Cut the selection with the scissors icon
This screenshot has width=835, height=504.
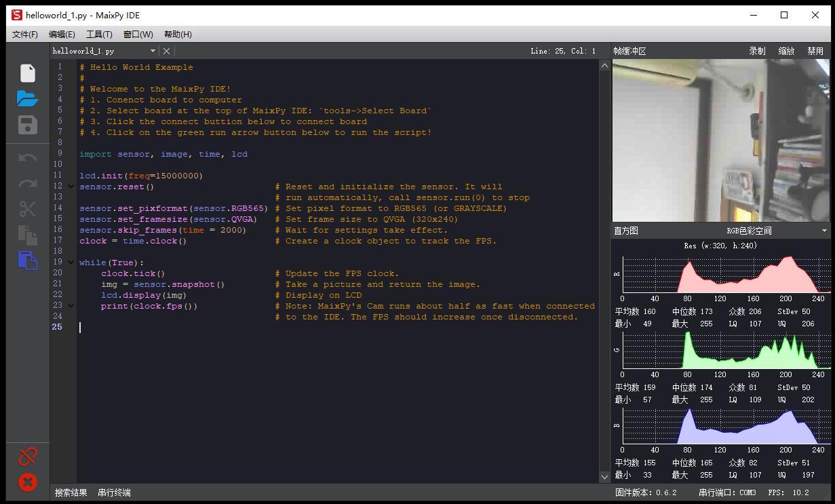coord(27,209)
